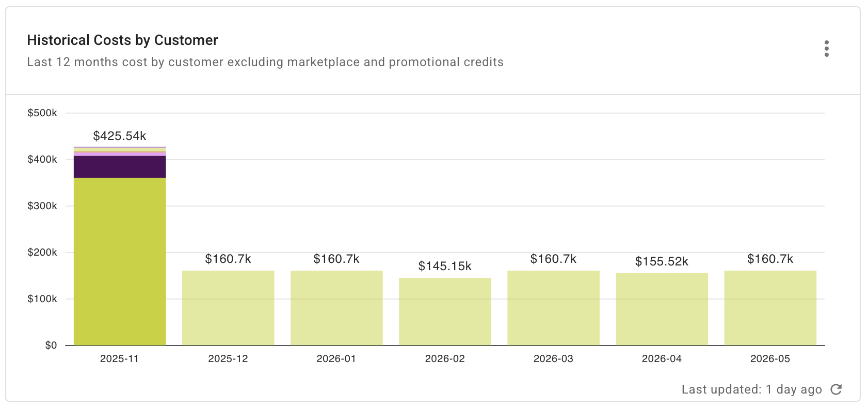Toggle selection of the 2026-01 bar

336,307
